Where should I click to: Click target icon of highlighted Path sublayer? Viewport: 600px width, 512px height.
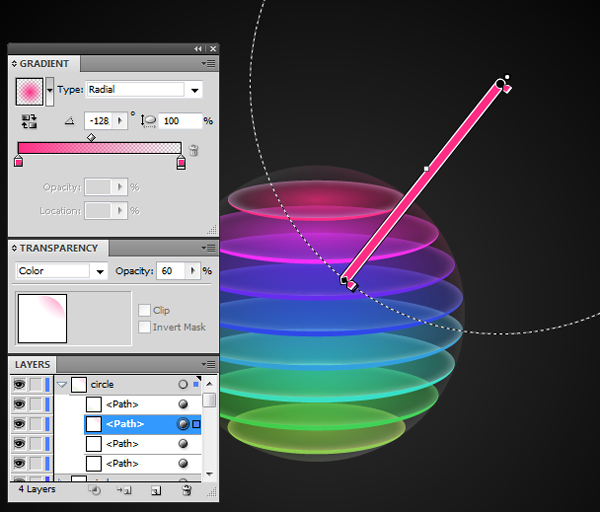[x=183, y=424]
